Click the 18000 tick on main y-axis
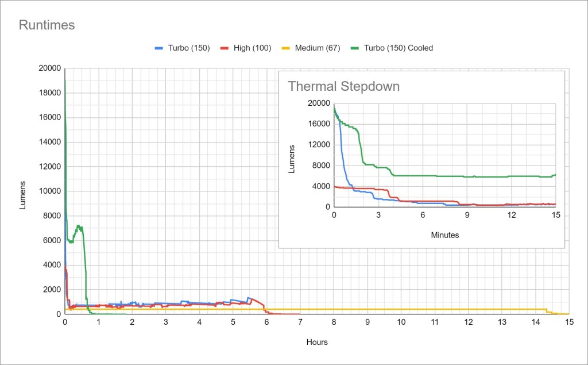The height and width of the screenshot is (365, 588). 49,93
